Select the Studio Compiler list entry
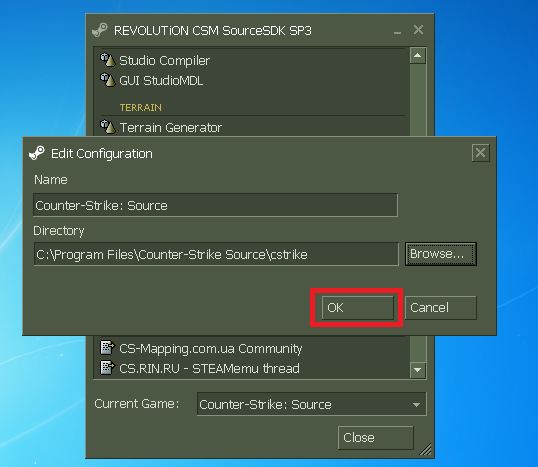538x467 pixels. (164, 60)
